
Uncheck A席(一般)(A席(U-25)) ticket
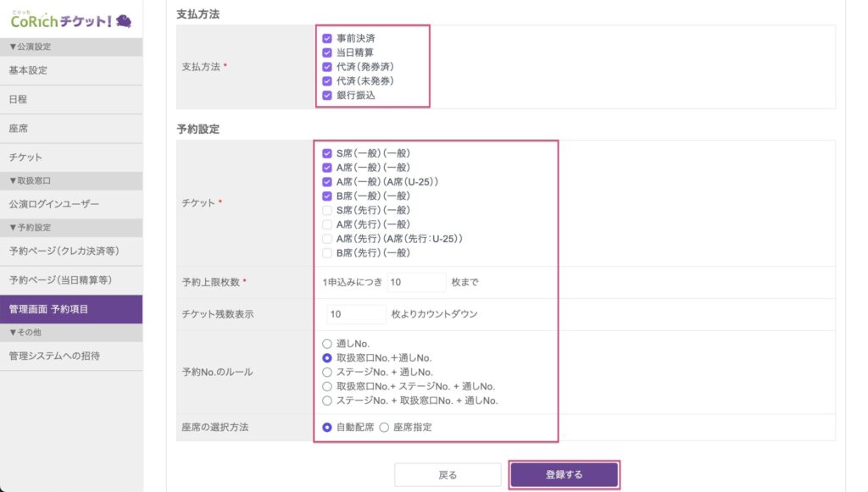327,182
